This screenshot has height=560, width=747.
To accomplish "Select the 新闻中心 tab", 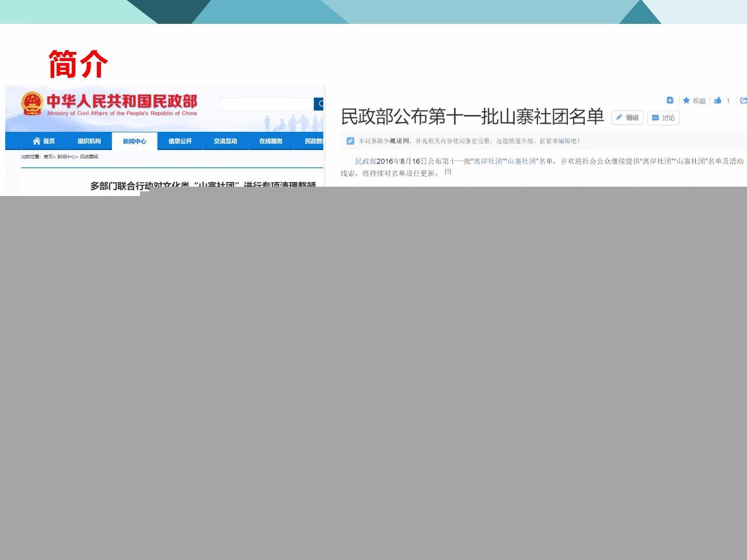I will [135, 141].
